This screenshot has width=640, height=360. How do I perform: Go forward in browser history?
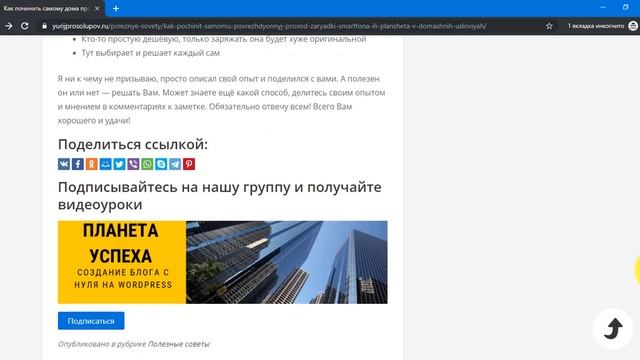point(9,26)
